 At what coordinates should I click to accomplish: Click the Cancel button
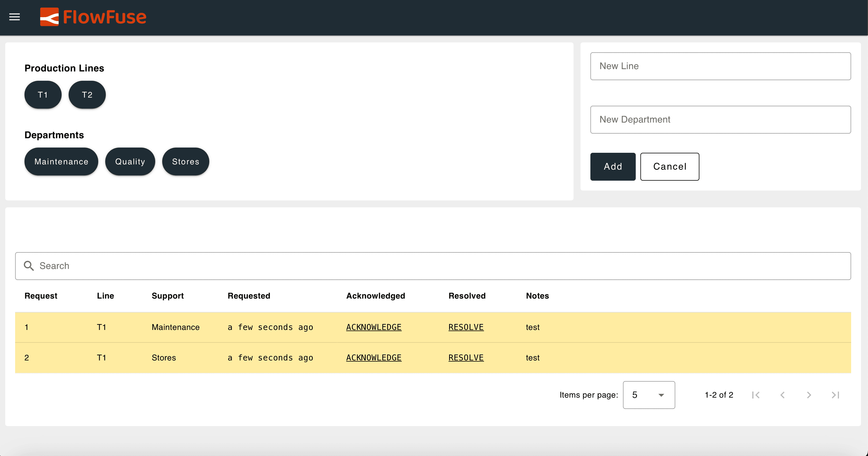669,166
